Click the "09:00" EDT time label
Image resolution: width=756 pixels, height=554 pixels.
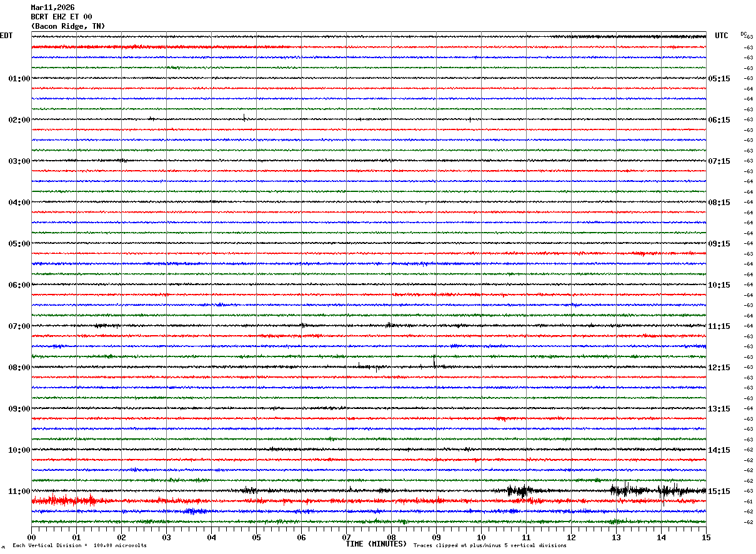19,409
